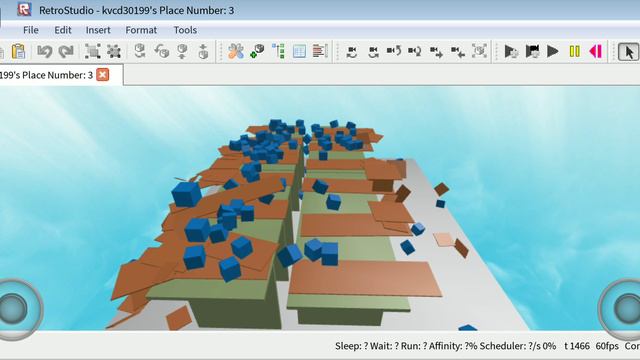Click the Play Solo icon with gear
Viewport: 640px width, 360px height.
(511, 51)
